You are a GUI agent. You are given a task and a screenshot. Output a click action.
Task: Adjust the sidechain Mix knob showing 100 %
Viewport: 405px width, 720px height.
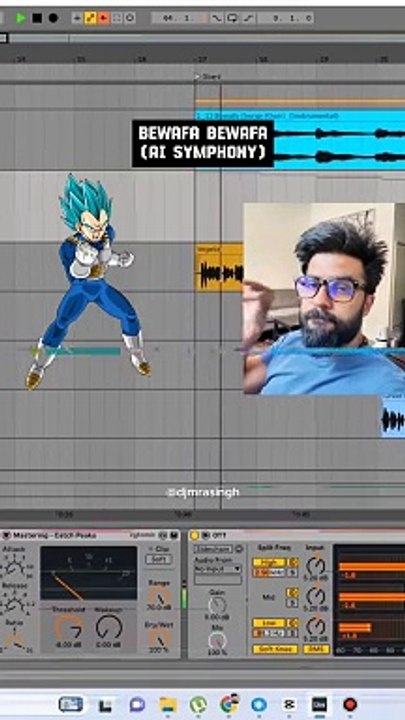pos(217,640)
